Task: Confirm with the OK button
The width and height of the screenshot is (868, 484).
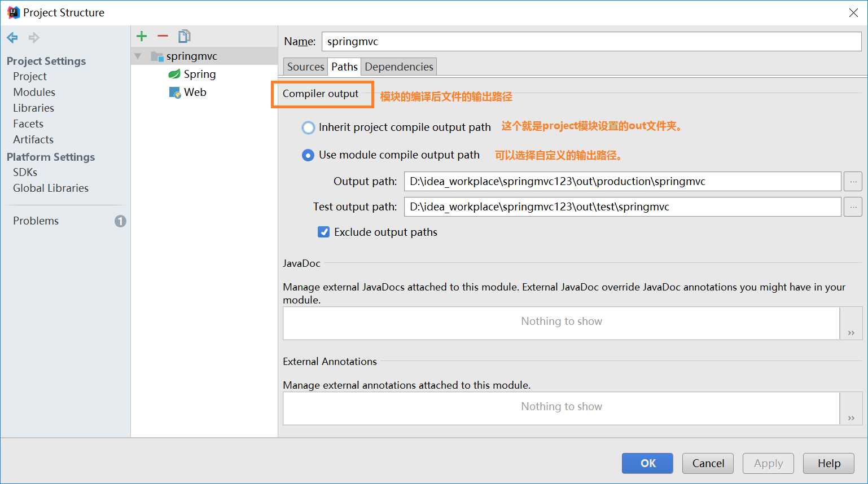Action: tap(647, 463)
